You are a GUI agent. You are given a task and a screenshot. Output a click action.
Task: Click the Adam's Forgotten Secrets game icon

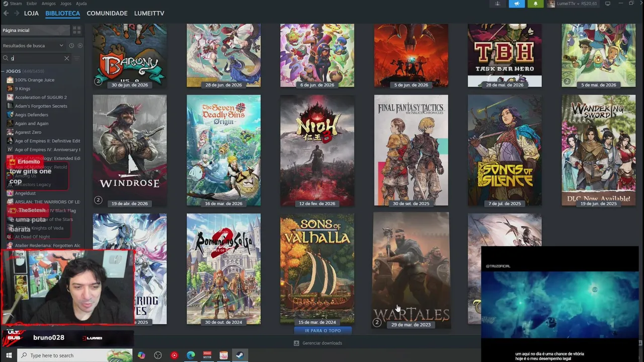[10, 106]
